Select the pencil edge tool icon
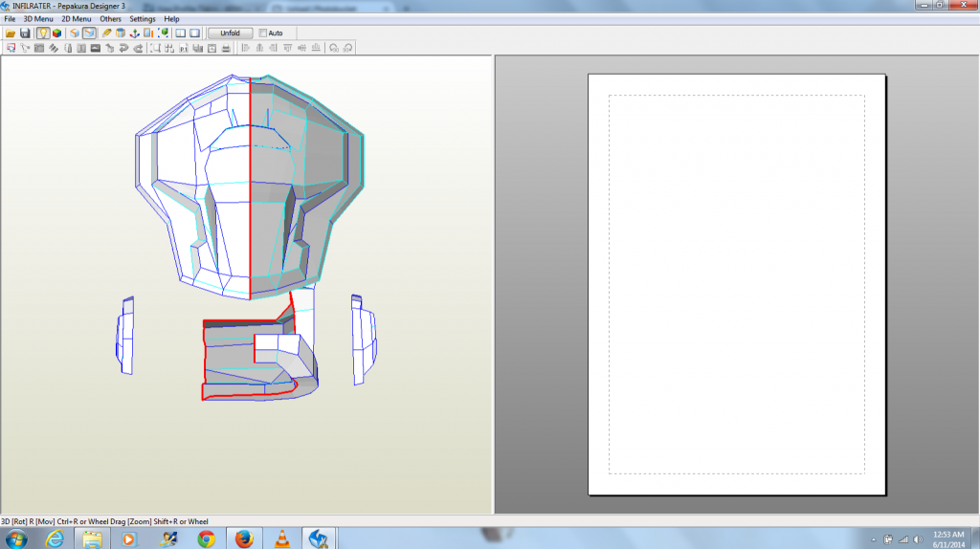The width and height of the screenshot is (980, 549). pos(107,33)
